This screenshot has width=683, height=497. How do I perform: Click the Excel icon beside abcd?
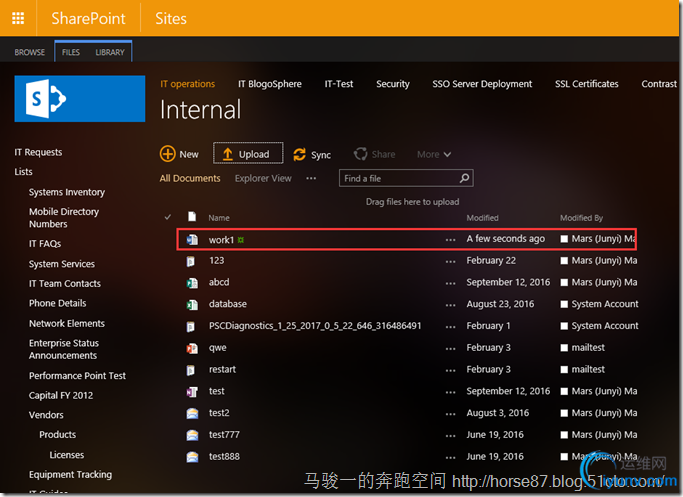192,283
